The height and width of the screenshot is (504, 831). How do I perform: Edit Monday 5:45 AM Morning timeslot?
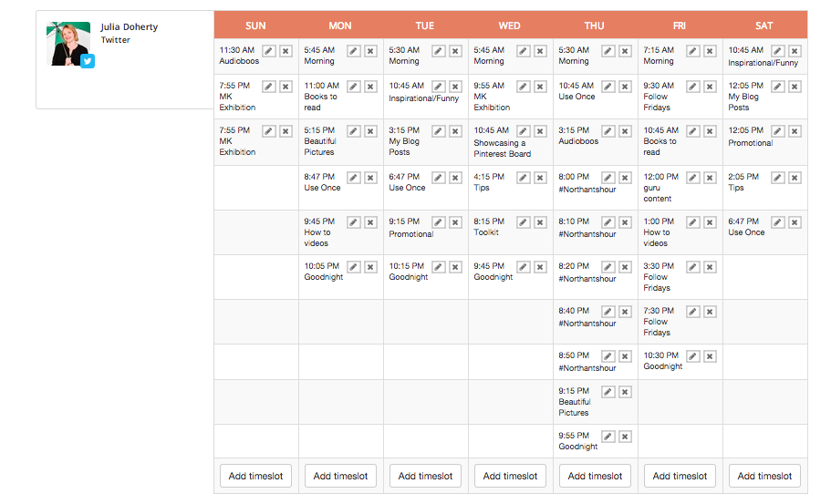(x=354, y=51)
